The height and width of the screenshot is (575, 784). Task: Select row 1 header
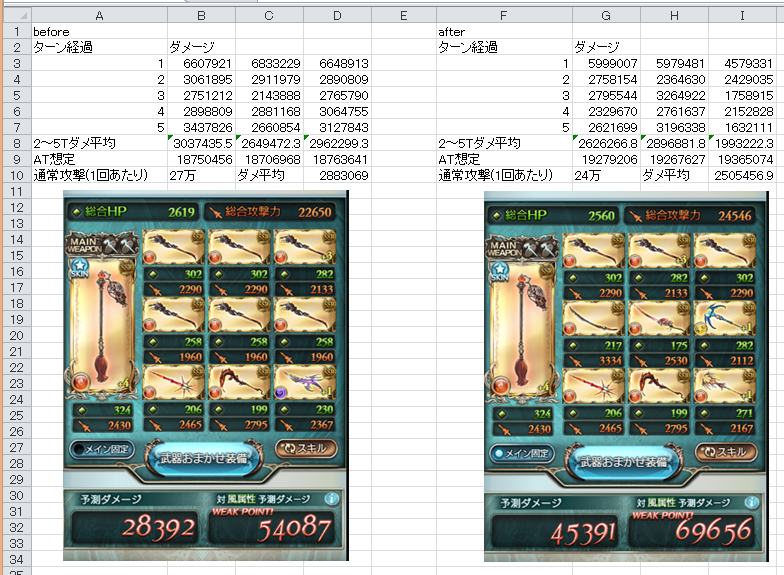[x=17, y=31]
